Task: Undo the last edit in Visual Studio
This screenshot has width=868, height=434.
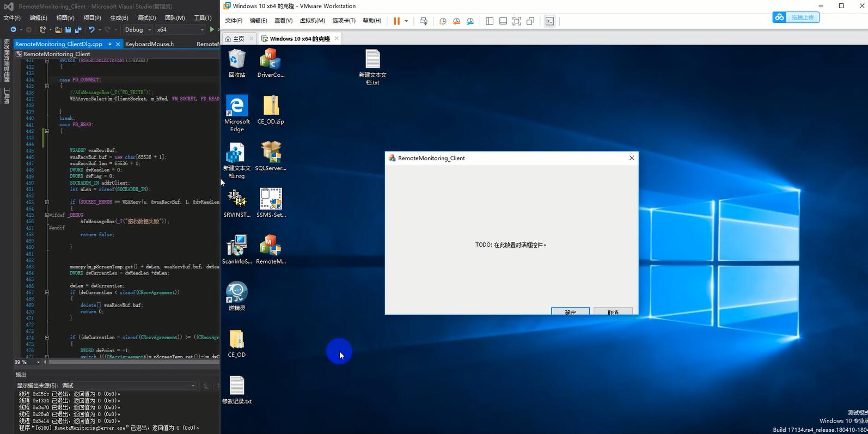Action: [x=91, y=29]
